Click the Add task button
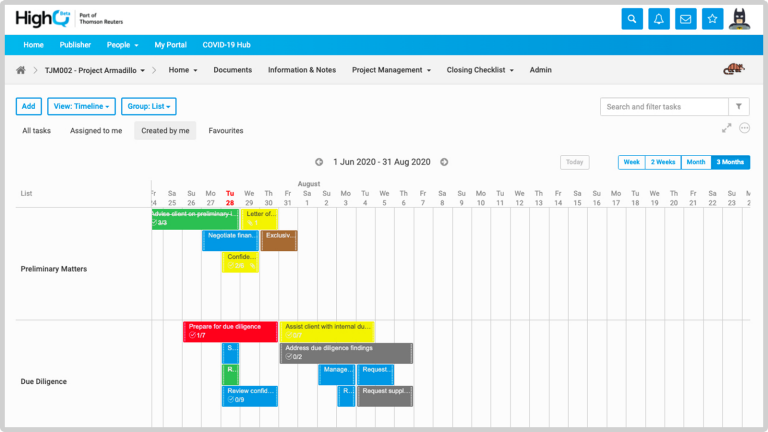 pos(29,106)
